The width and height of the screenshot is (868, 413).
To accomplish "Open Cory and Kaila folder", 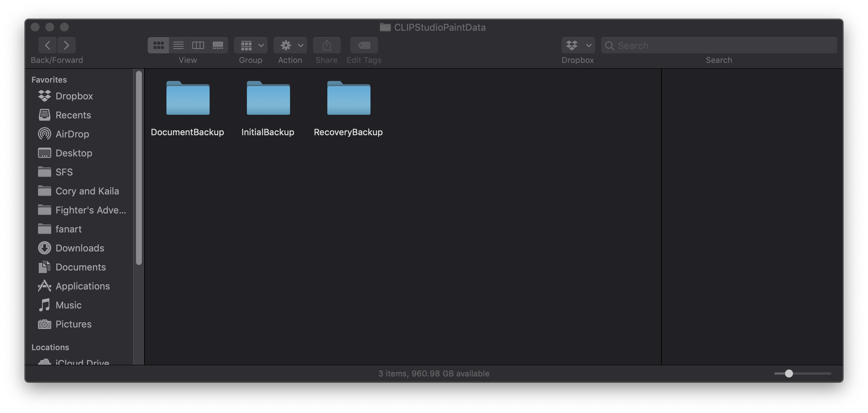I will (x=87, y=191).
